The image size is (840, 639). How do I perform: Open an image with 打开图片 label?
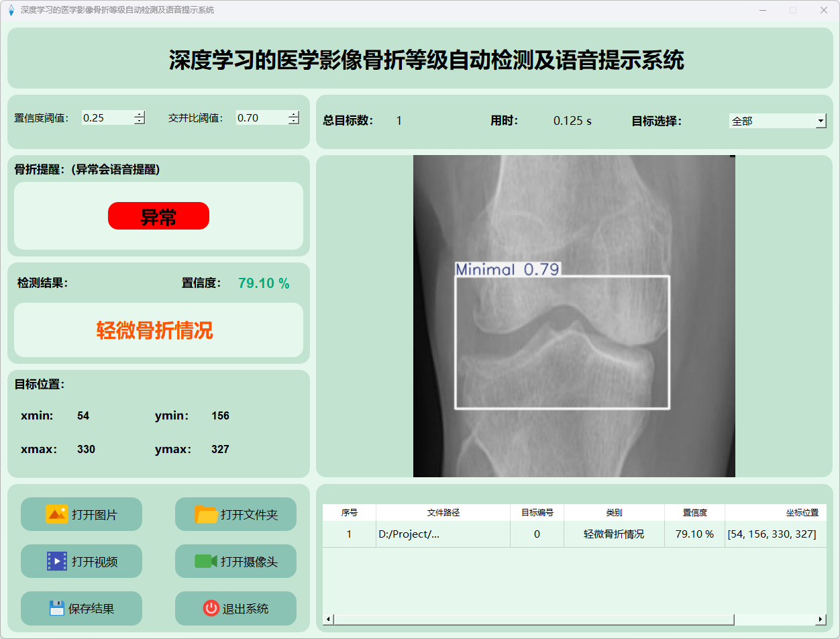(95, 515)
